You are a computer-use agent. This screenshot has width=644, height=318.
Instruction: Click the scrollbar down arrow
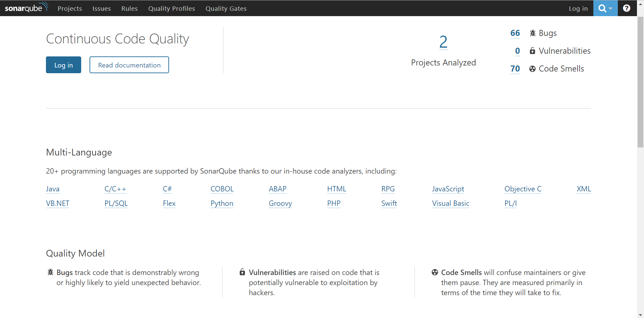[640, 315]
